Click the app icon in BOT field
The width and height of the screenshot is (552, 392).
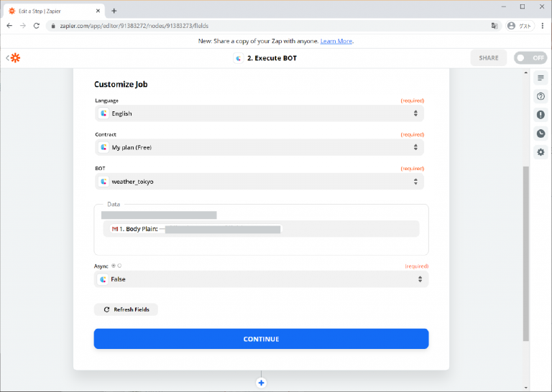(103, 182)
